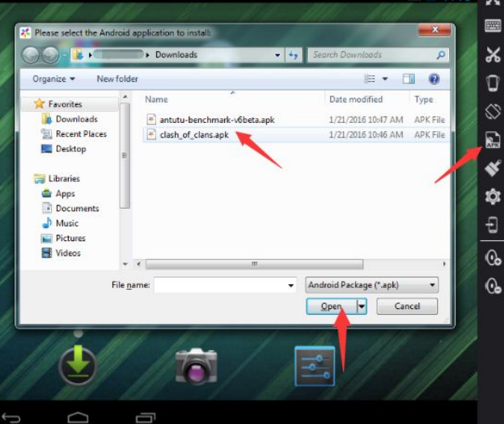Open the Settings sliders app on emulator desktop

[315, 366]
